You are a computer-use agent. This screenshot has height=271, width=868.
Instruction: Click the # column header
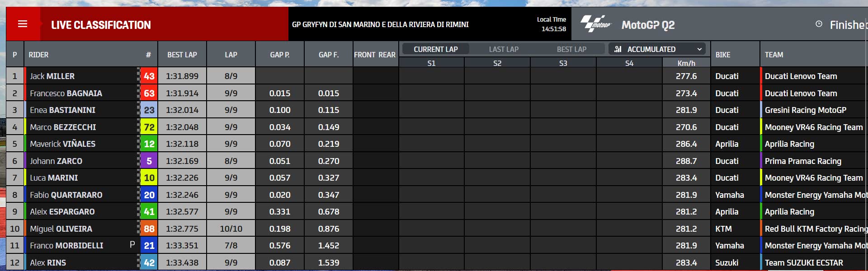click(x=148, y=55)
